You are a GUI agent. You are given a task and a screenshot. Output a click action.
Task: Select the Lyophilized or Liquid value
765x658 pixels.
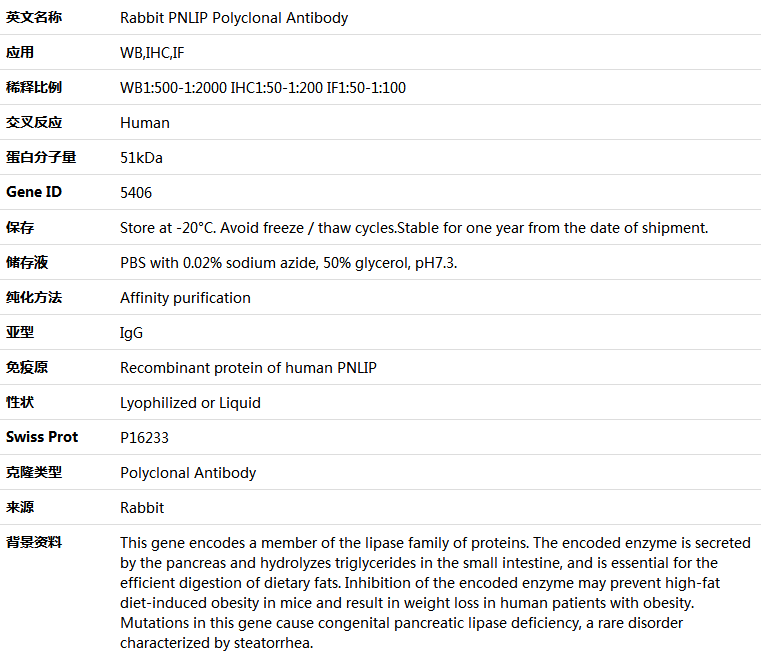190,403
